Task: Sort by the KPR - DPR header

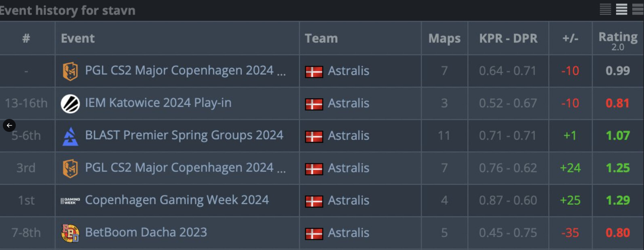Action: 508,38
